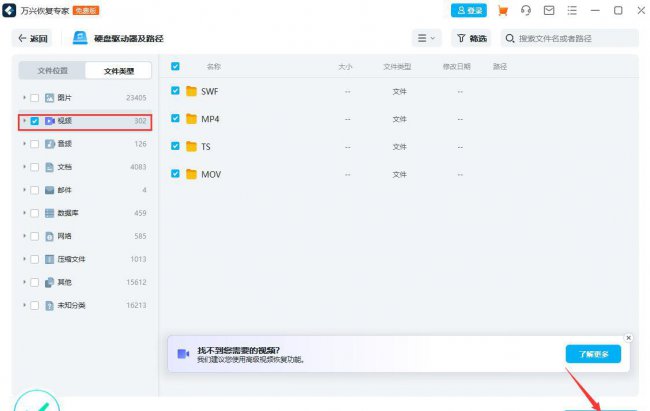Toggle the 音频 category checkbox
Screen dimensions: 650x411
(35, 144)
